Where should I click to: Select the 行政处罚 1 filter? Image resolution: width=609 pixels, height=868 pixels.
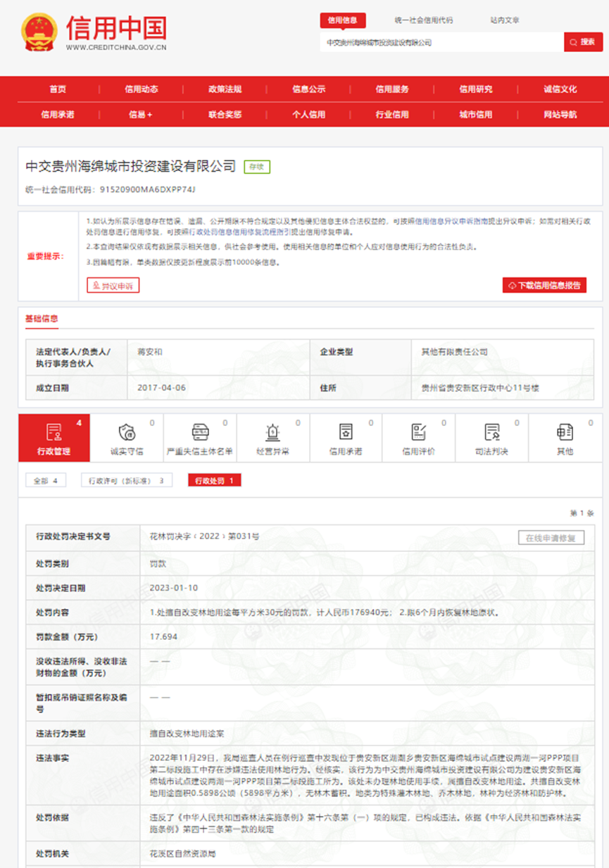pyautogui.click(x=214, y=480)
